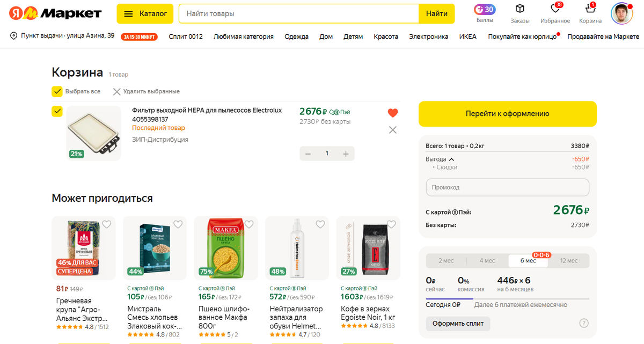Open the Избранное favorites heart icon
This screenshot has height=344, width=644.
coord(555,9)
